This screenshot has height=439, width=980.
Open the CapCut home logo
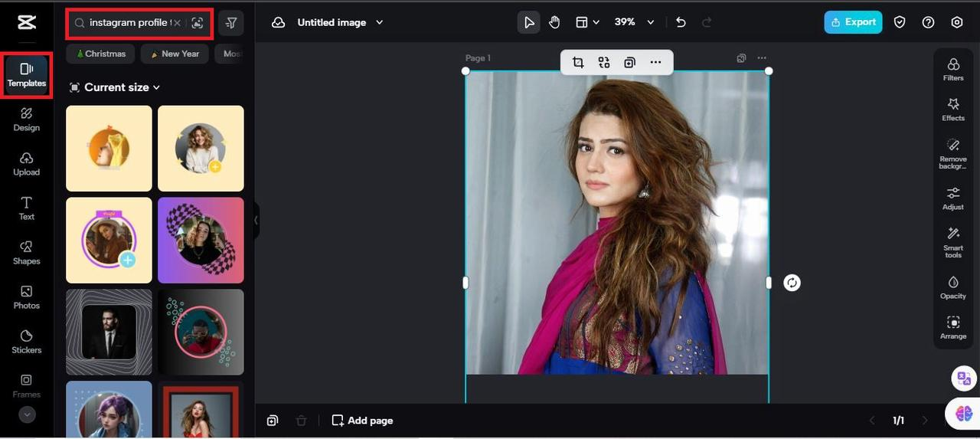[26, 22]
